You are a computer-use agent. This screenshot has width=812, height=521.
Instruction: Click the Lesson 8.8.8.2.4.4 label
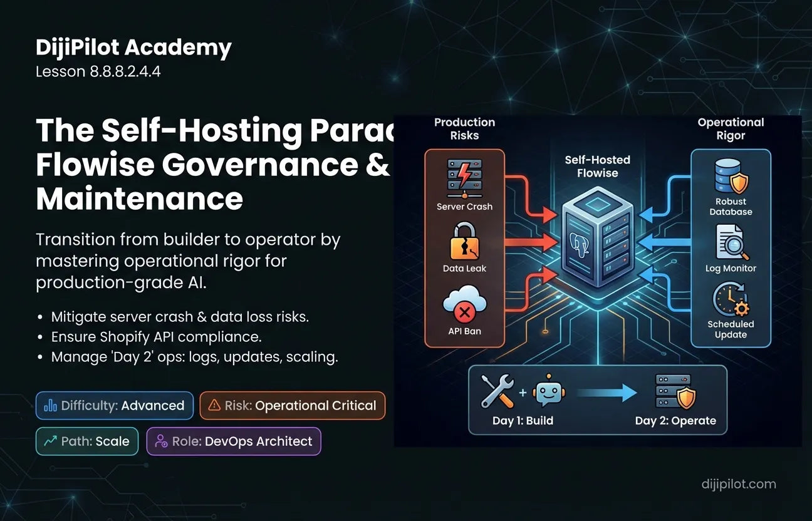pos(98,72)
